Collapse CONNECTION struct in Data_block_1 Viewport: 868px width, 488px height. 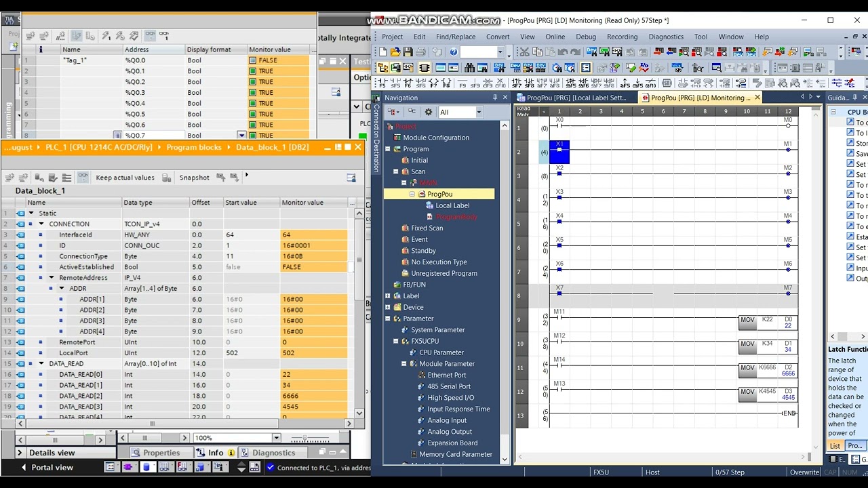click(41, 224)
